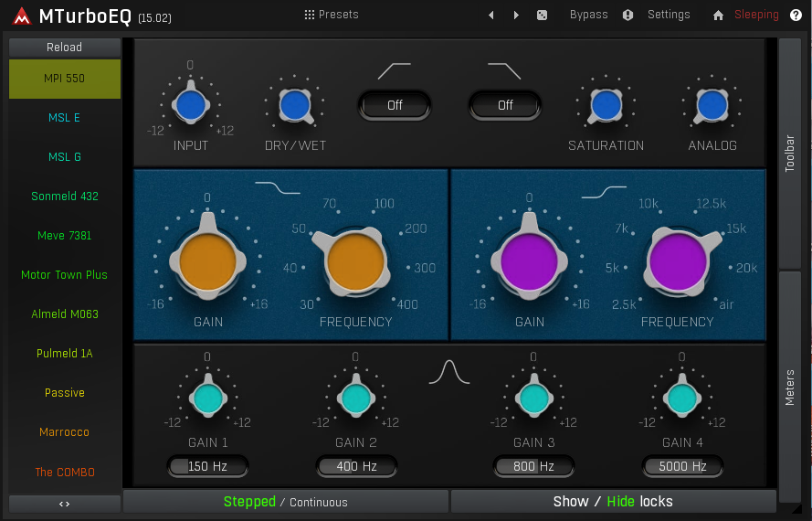The height and width of the screenshot is (521, 812).
Task: Select the MSL G device
Action: click(x=65, y=157)
